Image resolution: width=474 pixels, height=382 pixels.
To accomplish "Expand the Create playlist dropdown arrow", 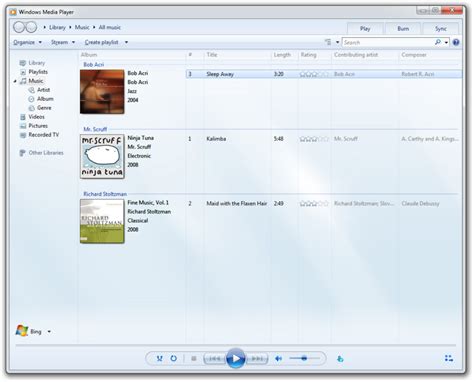I will [x=126, y=42].
